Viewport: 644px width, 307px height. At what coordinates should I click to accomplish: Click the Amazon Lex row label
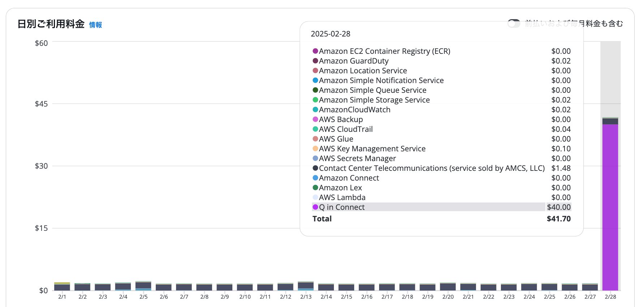pos(340,187)
